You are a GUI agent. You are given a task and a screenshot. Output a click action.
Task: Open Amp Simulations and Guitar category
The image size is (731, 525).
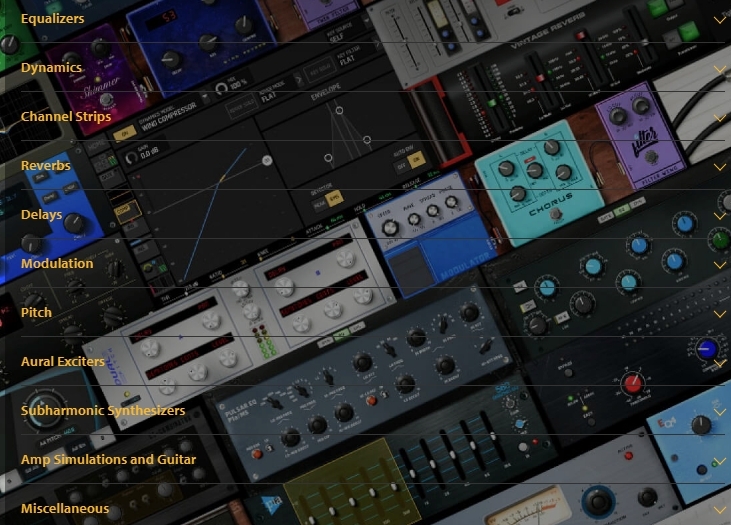(x=108, y=460)
